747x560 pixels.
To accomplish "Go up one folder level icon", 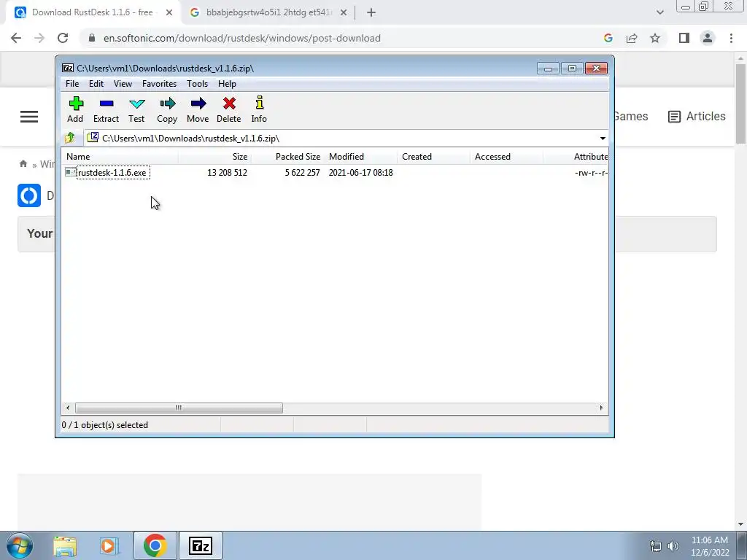I will (69, 138).
